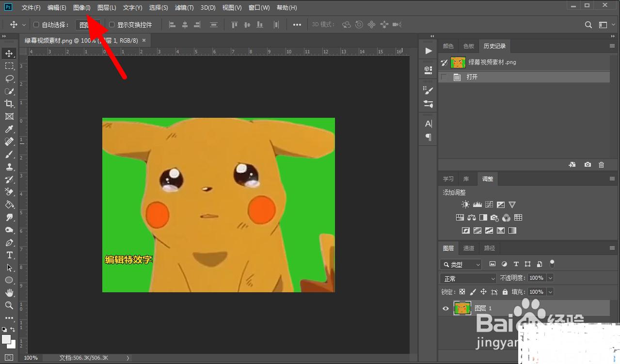
Task: Select the 图层 1 layer thumbnail
Action: click(x=462, y=308)
